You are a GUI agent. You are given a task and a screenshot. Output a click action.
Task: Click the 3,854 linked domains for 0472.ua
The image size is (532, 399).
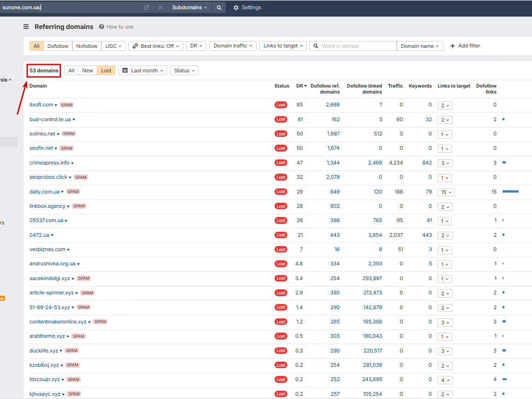(x=375, y=235)
